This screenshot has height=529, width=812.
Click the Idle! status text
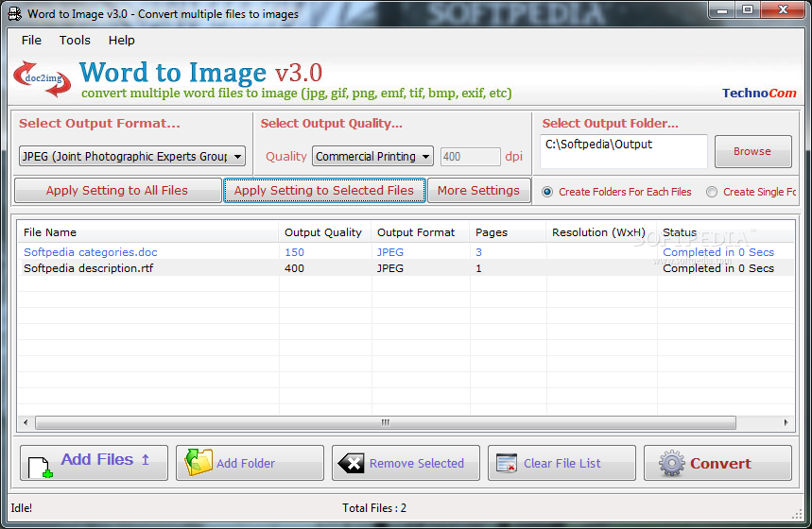(x=21, y=508)
